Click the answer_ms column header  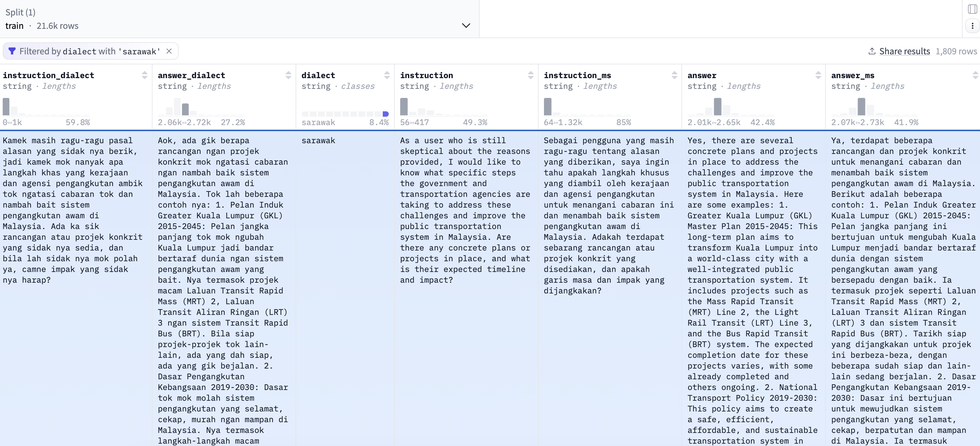[853, 75]
